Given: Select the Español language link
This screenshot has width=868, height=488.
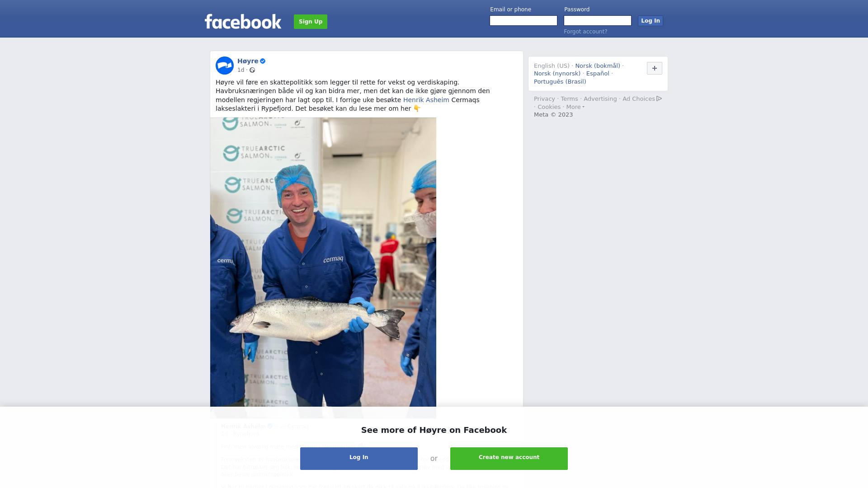Looking at the screenshot, I should click(598, 74).
